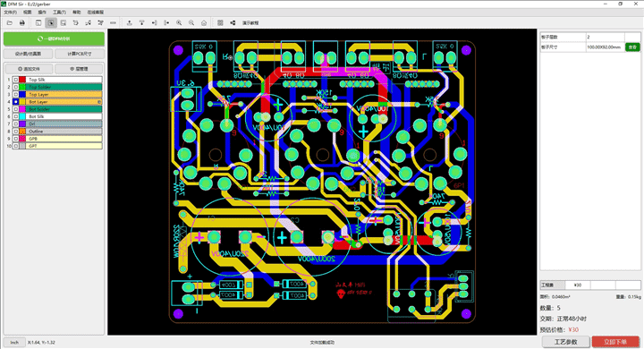
Task: Toggle the Bot Layer checkbox
Action: coord(15,101)
